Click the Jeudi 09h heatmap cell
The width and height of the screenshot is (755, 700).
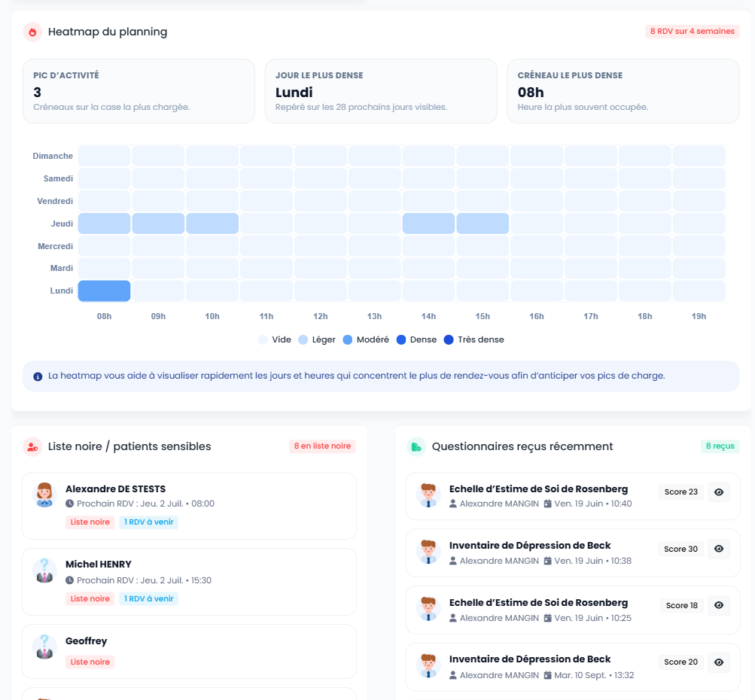[158, 224]
